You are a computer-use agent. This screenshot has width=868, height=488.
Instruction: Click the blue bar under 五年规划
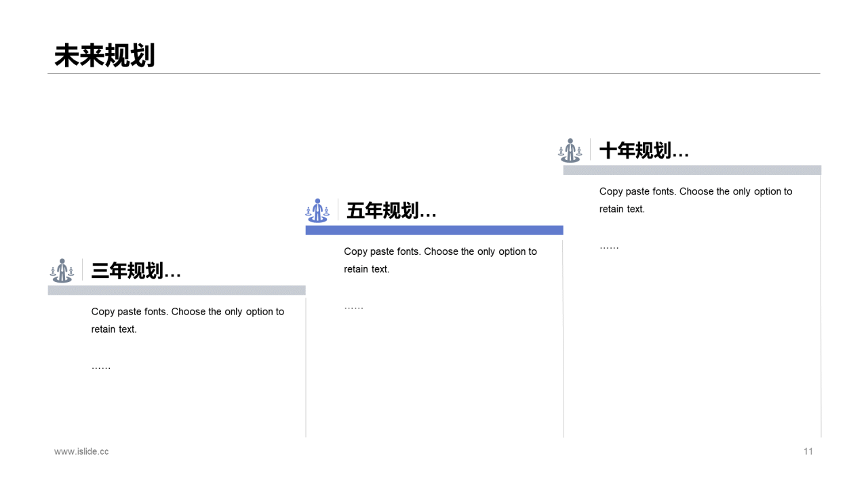coord(434,230)
